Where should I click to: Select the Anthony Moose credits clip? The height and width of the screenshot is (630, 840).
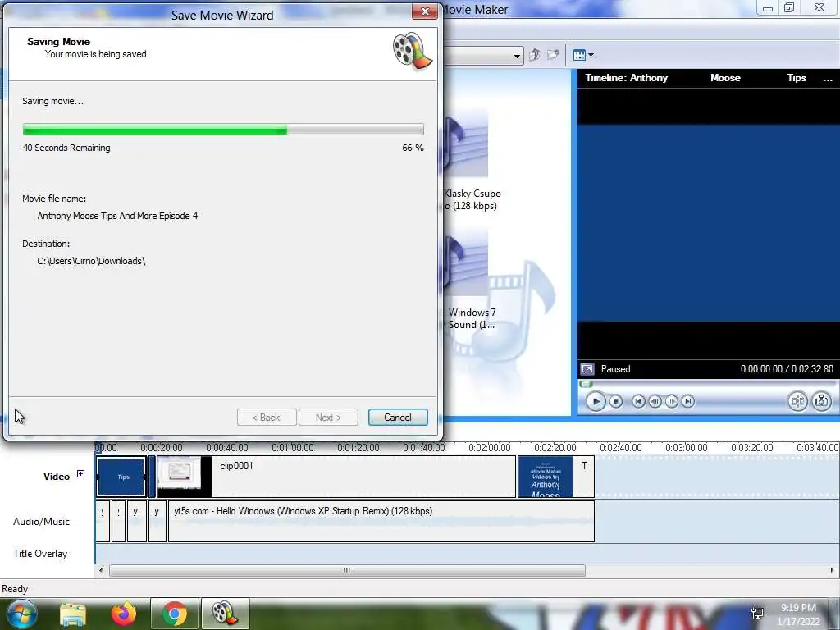click(x=545, y=477)
